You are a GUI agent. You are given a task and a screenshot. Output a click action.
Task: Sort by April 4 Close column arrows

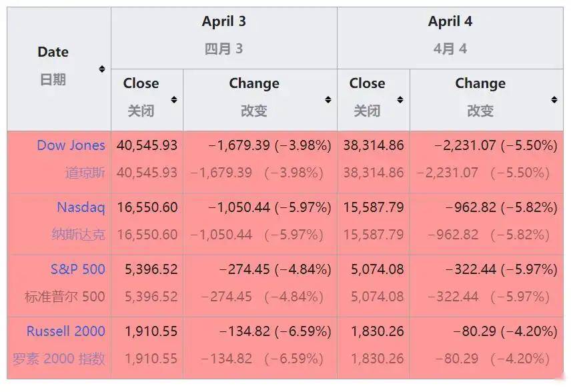[400, 100]
